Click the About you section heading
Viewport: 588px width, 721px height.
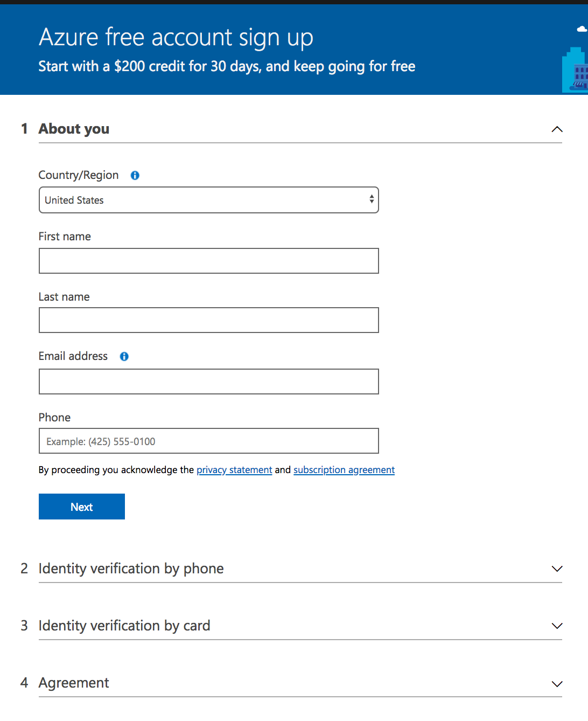[74, 129]
